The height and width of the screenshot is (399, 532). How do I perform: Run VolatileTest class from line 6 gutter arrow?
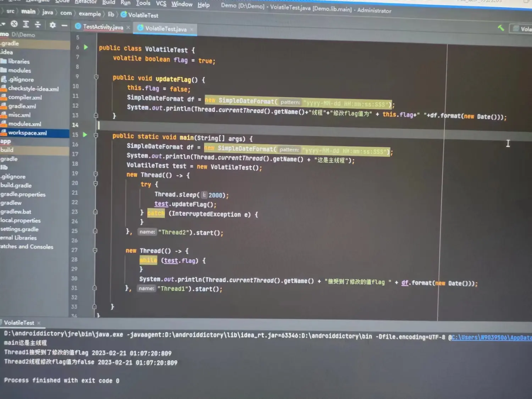point(86,47)
